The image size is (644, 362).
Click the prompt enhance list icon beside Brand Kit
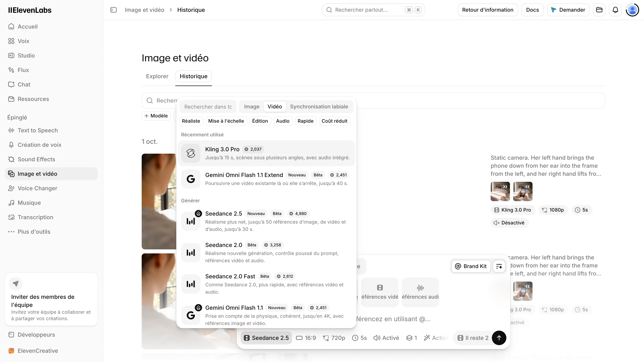point(499,266)
